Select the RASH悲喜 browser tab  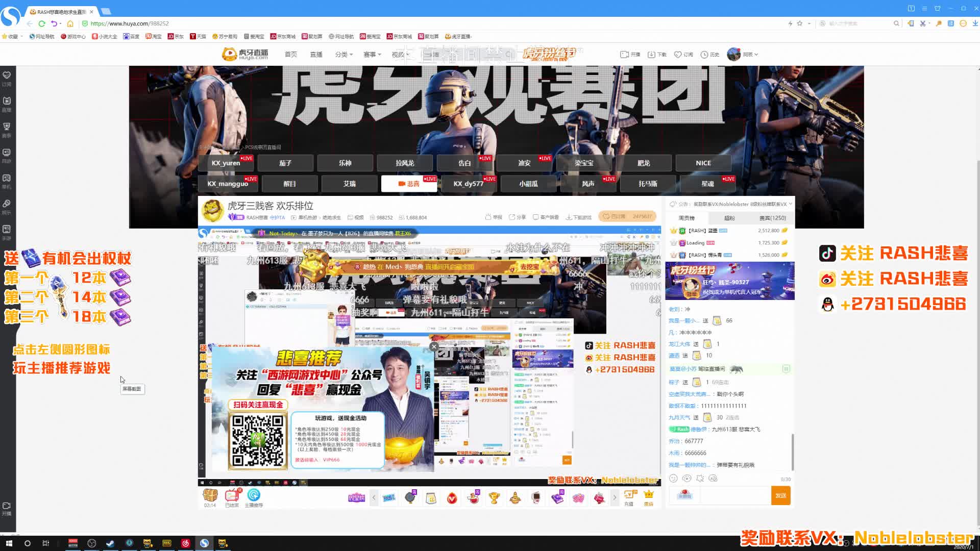click(61, 11)
